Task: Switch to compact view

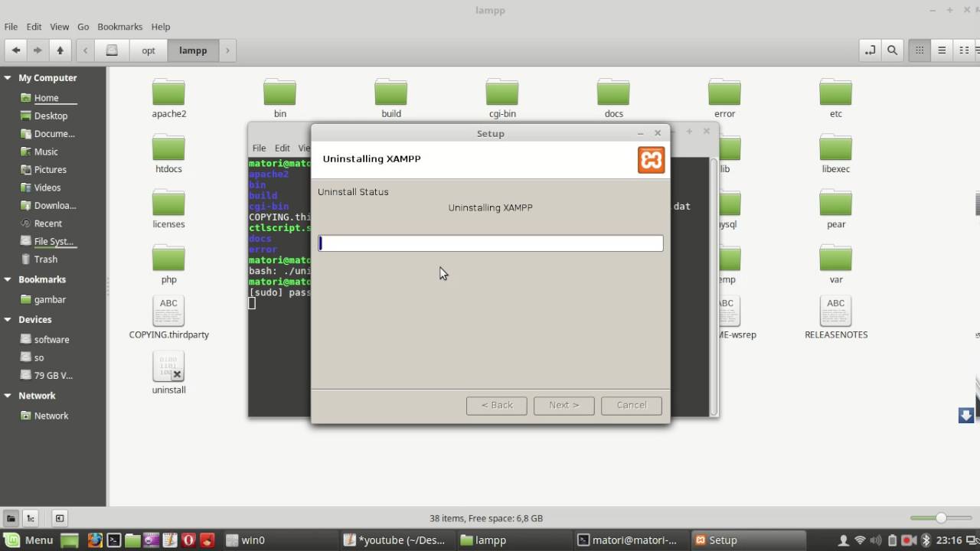Action: point(964,51)
